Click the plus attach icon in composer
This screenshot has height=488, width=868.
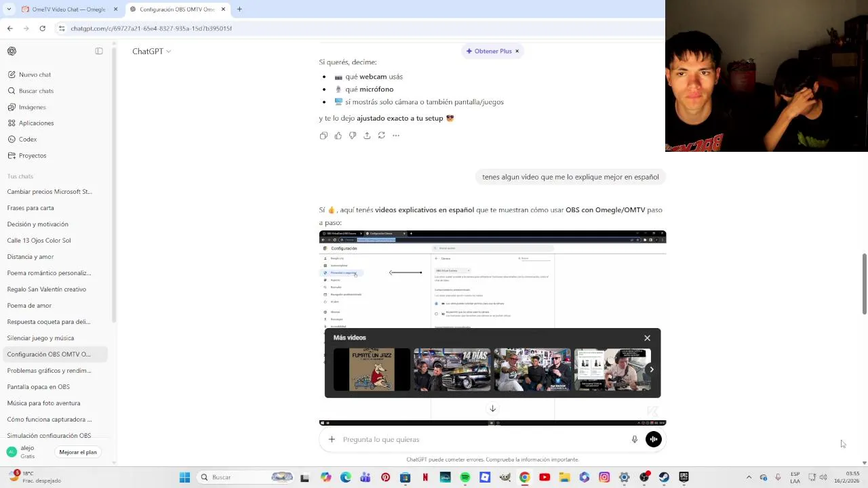(x=332, y=439)
